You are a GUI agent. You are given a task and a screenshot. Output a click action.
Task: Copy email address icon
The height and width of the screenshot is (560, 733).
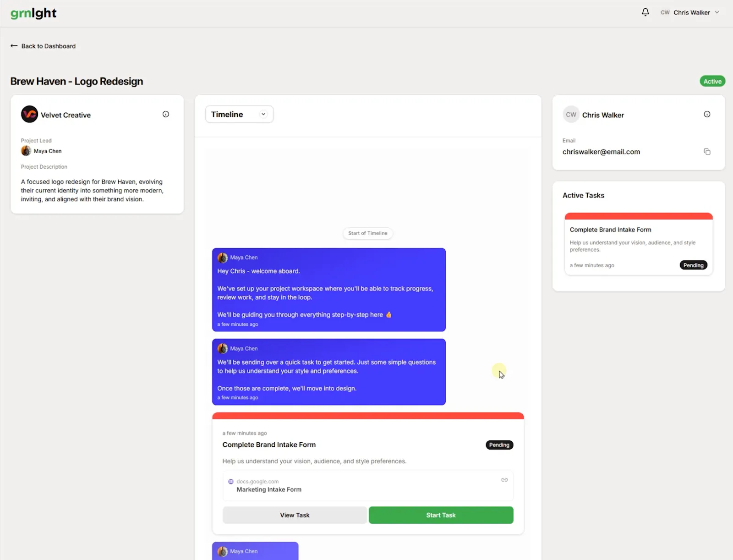click(707, 152)
